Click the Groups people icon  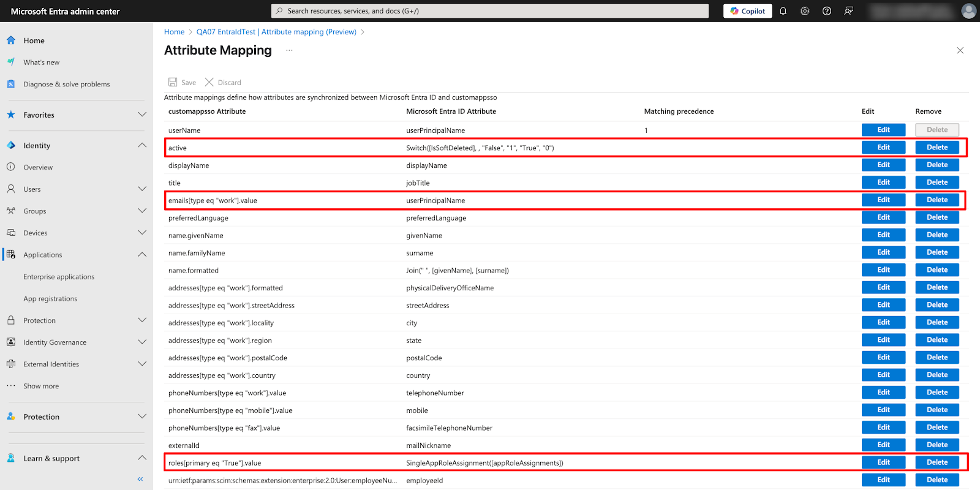pos(11,211)
